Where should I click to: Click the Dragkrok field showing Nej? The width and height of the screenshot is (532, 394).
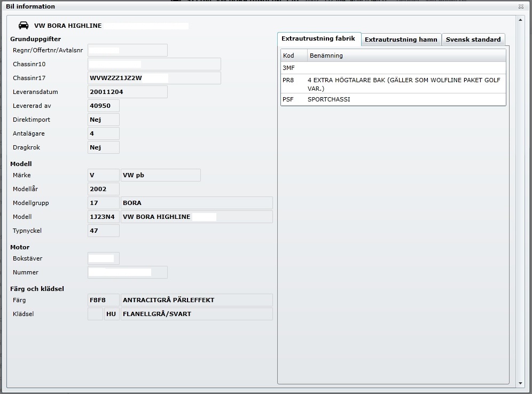[103, 147]
